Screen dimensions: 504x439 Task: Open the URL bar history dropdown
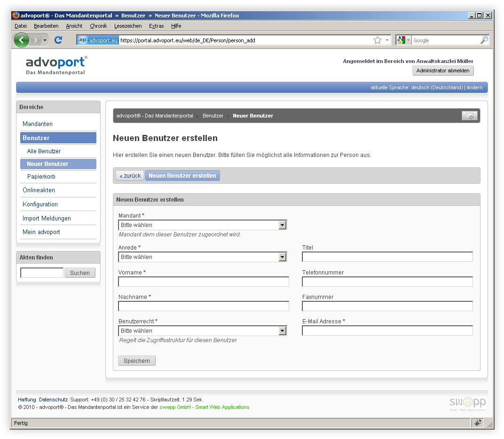[x=387, y=40]
